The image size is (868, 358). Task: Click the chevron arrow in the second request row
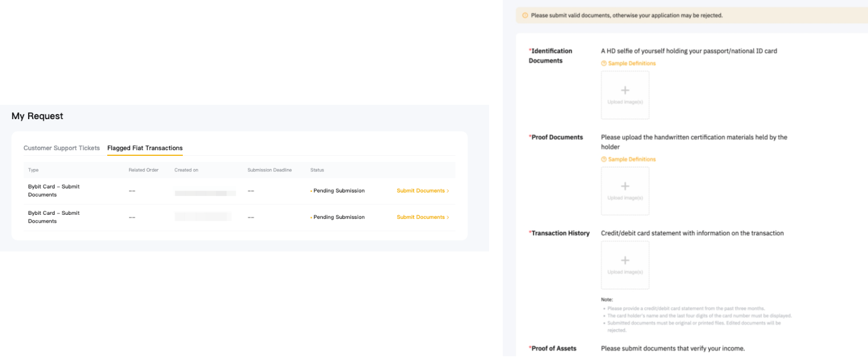click(x=448, y=218)
